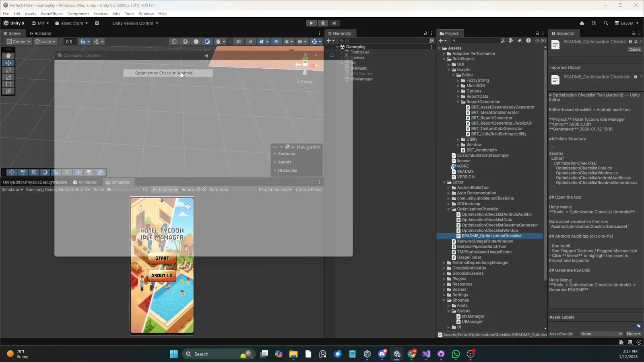Switch to the Animation tab
Screen dimensions: 644x362
pos(85,182)
